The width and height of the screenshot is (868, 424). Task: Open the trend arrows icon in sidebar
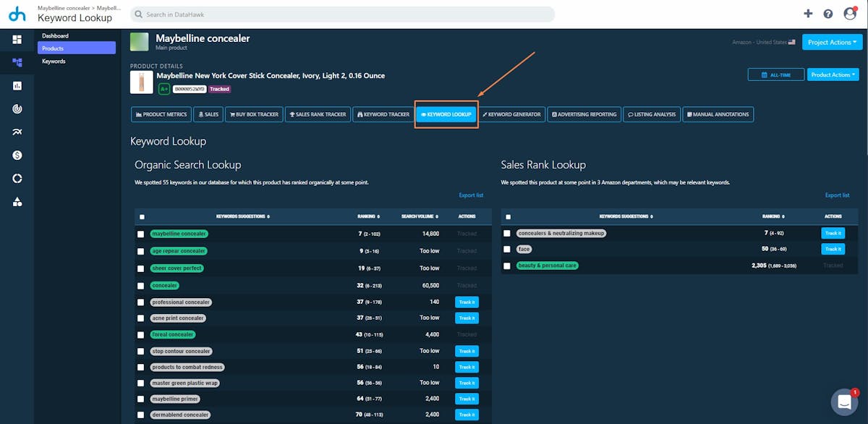pyautogui.click(x=17, y=132)
